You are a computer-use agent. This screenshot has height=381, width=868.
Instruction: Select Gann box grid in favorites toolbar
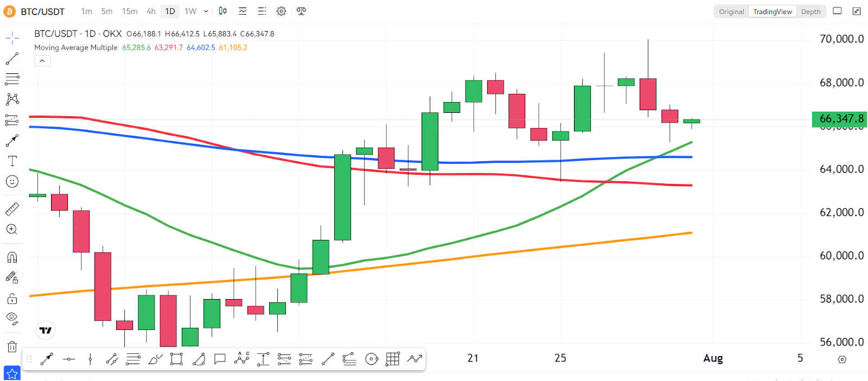pyautogui.click(x=393, y=359)
